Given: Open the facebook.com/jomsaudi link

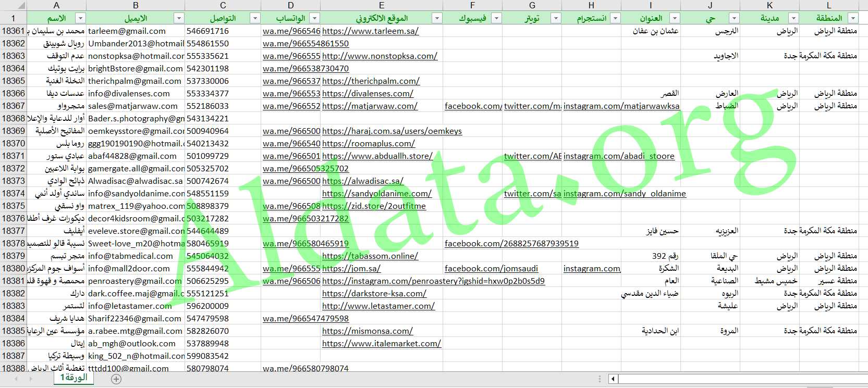Looking at the screenshot, I should (491, 269).
